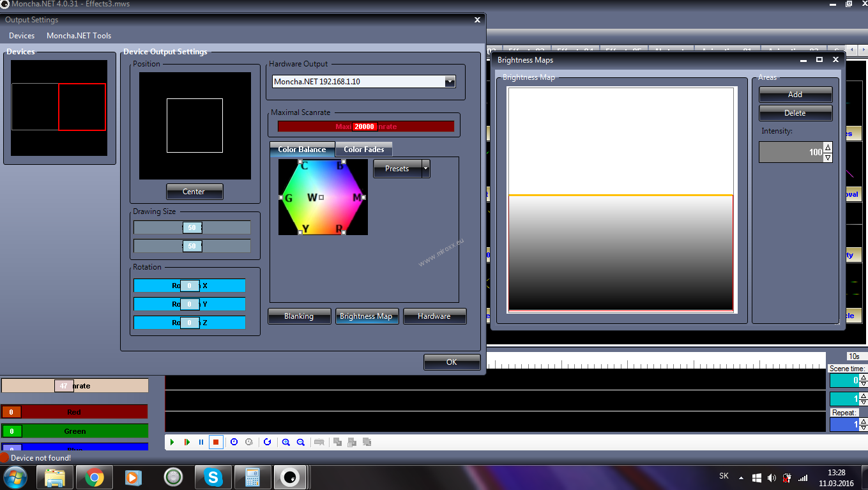Click the Presets button

[397, 169]
